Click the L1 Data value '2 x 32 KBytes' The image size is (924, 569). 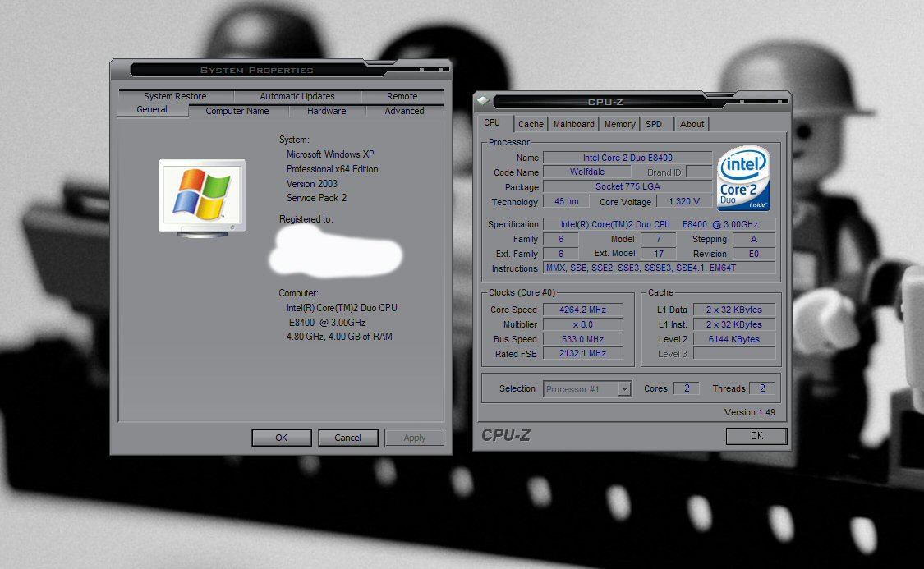click(x=734, y=310)
